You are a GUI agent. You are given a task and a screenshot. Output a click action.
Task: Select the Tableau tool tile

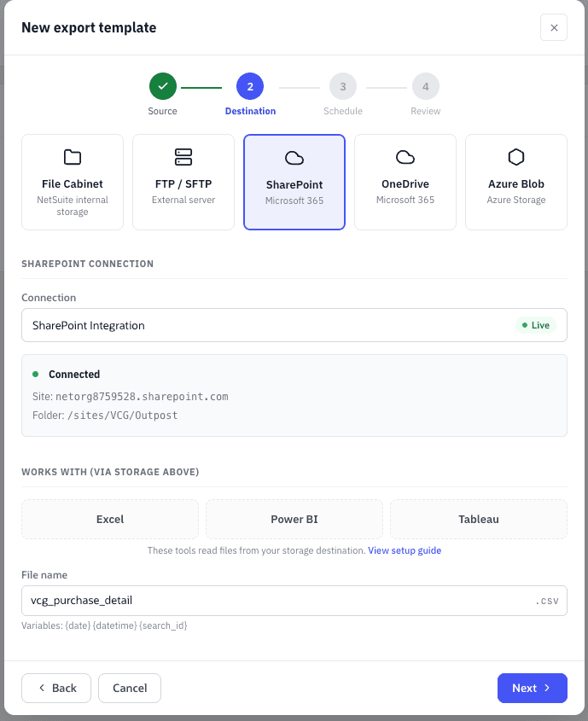(x=479, y=519)
